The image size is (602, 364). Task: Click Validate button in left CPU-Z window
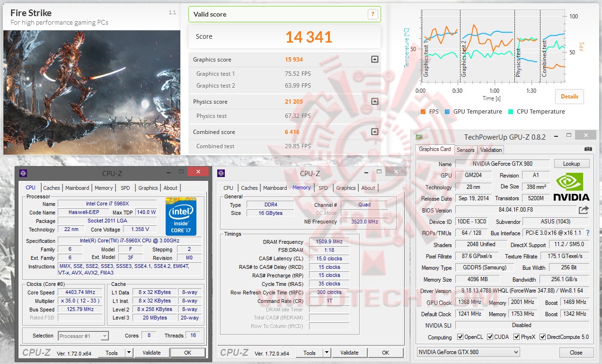pos(151,353)
